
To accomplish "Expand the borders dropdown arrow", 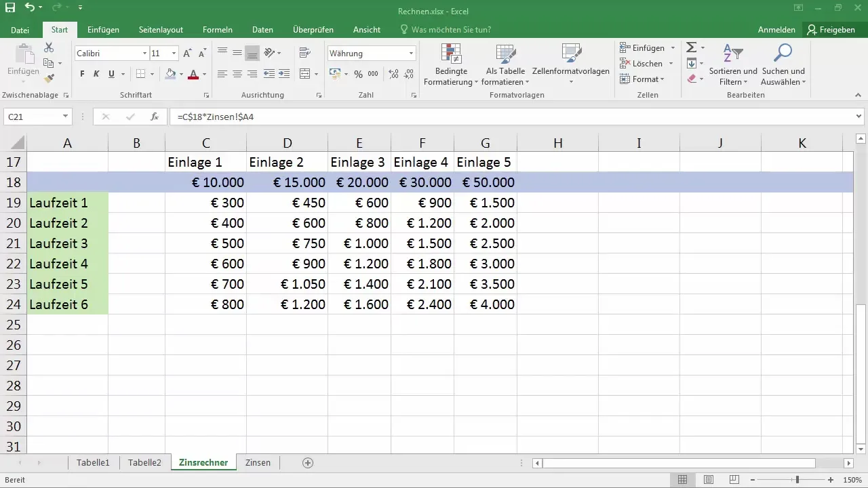I will [x=152, y=74].
